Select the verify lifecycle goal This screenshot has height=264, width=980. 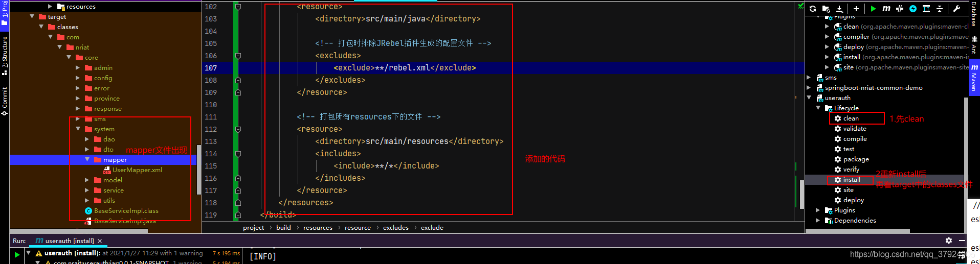pos(851,170)
